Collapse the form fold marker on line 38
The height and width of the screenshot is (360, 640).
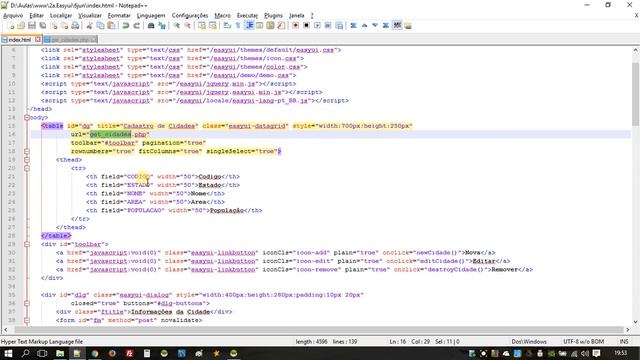(27, 320)
